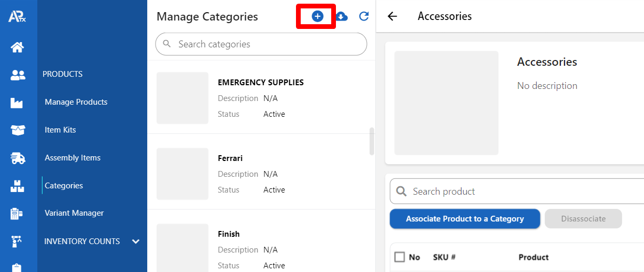Toggle the select-all products checkbox
This screenshot has width=644, height=272.
point(400,257)
